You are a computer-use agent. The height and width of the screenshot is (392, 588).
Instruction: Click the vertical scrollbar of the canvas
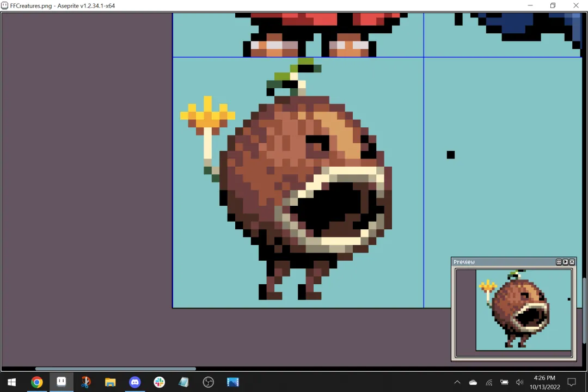(x=584, y=310)
